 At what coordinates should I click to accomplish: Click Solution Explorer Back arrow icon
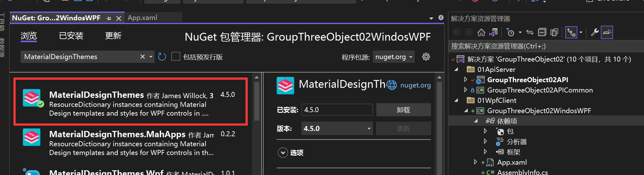457,32
